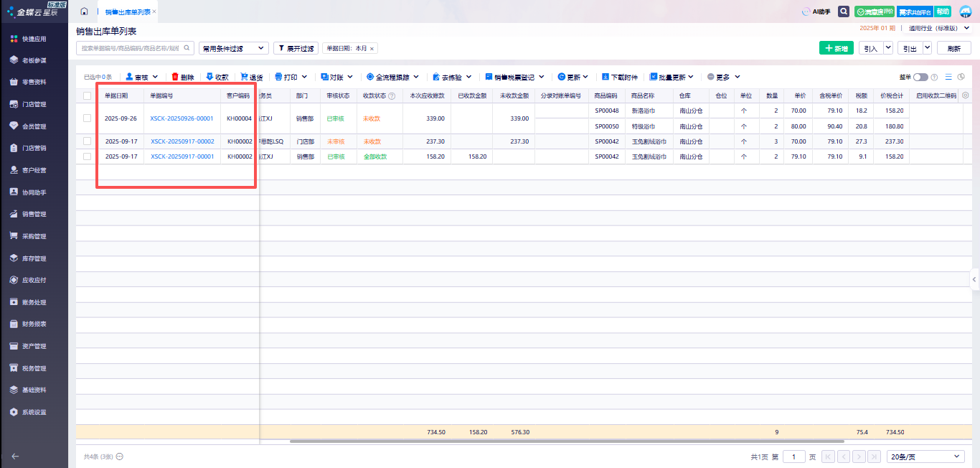Open 库存管理 in the sidebar

click(x=34, y=258)
